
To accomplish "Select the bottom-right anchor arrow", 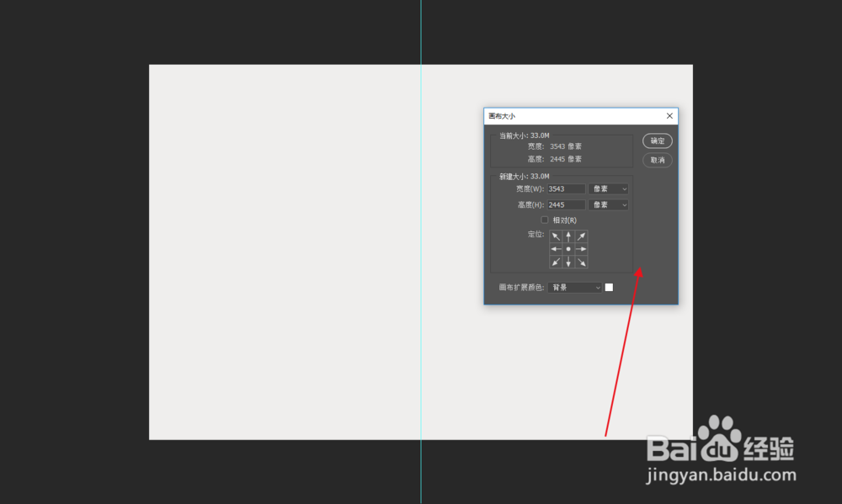I will 581,262.
